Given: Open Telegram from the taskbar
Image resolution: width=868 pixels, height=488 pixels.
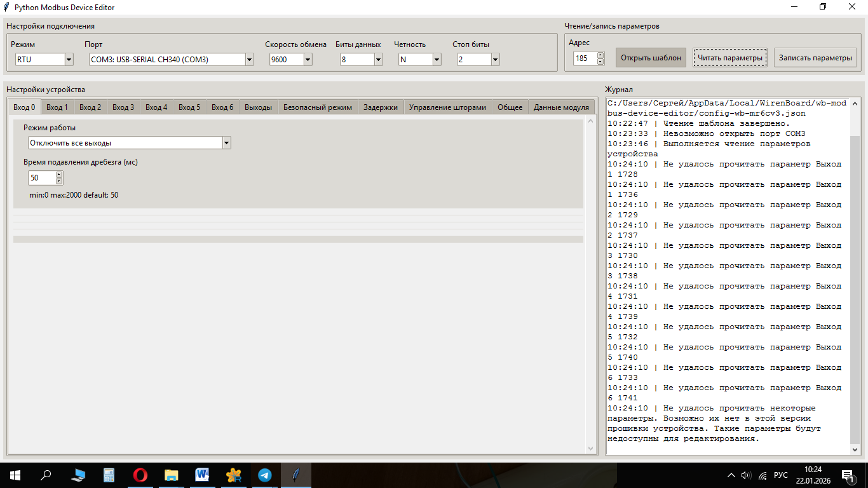Looking at the screenshot, I should pos(264,475).
